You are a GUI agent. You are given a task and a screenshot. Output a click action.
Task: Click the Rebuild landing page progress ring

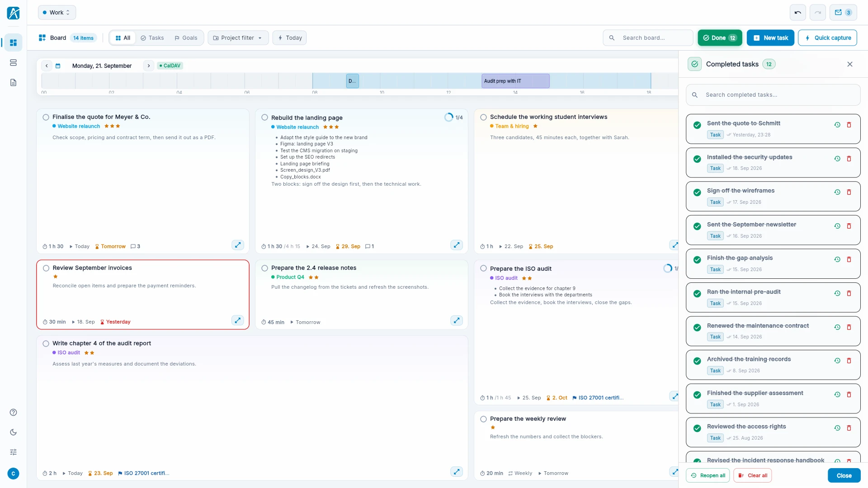(448, 117)
